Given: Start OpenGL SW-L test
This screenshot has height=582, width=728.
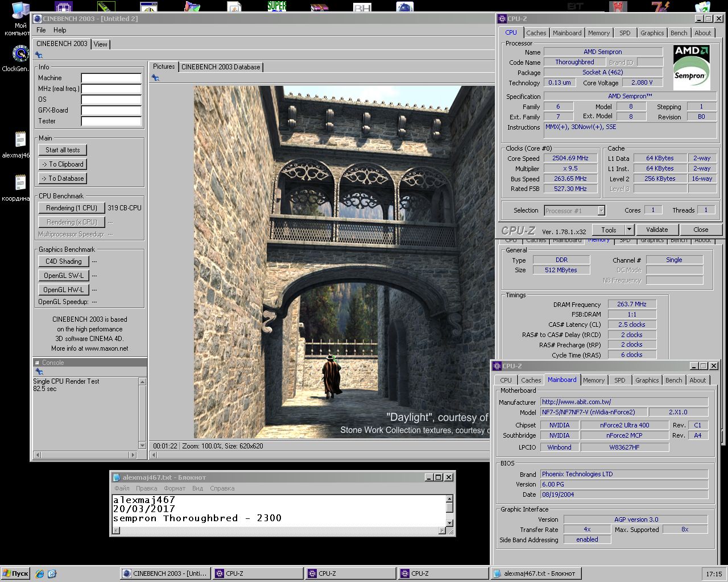Looking at the screenshot, I should (64, 276).
